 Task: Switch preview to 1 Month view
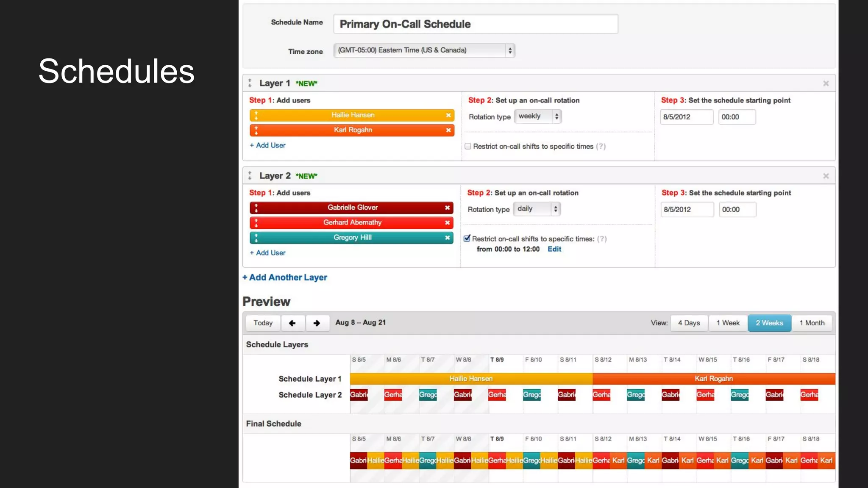[x=812, y=323]
